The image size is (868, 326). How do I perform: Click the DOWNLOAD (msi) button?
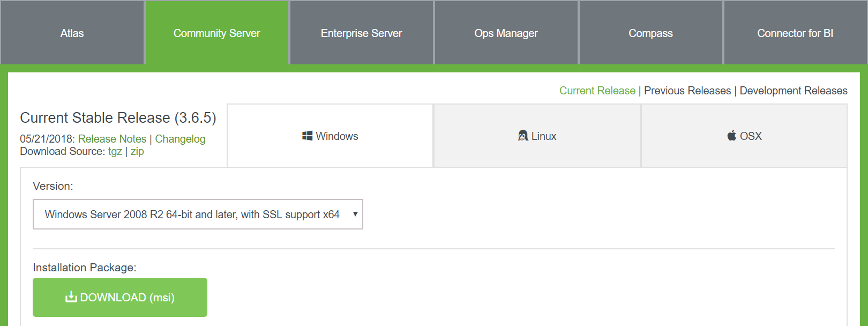pos(120,297)
